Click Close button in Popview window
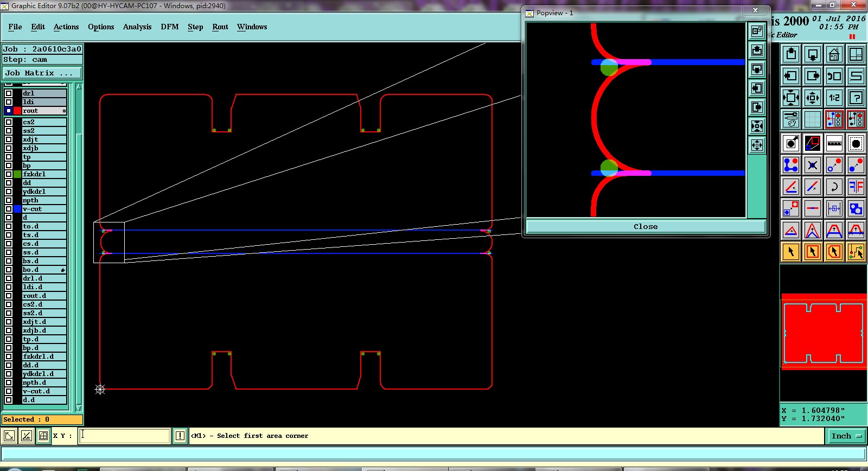Screen dimensions: 868x471 (x=646, y=226)
